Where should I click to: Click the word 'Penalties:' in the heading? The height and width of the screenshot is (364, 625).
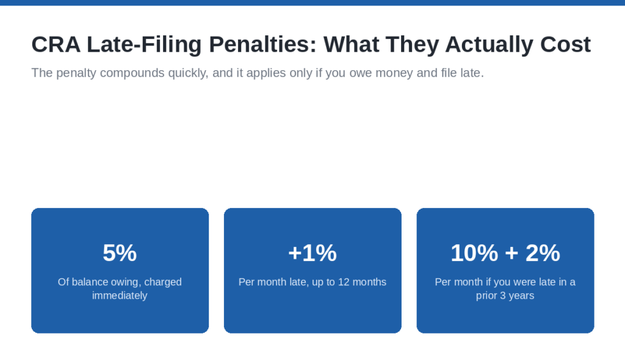pos(262,45)
